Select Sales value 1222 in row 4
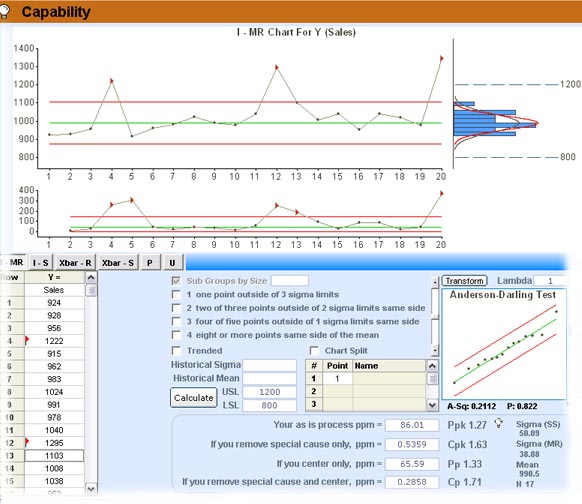 click(x=54, y=341)
